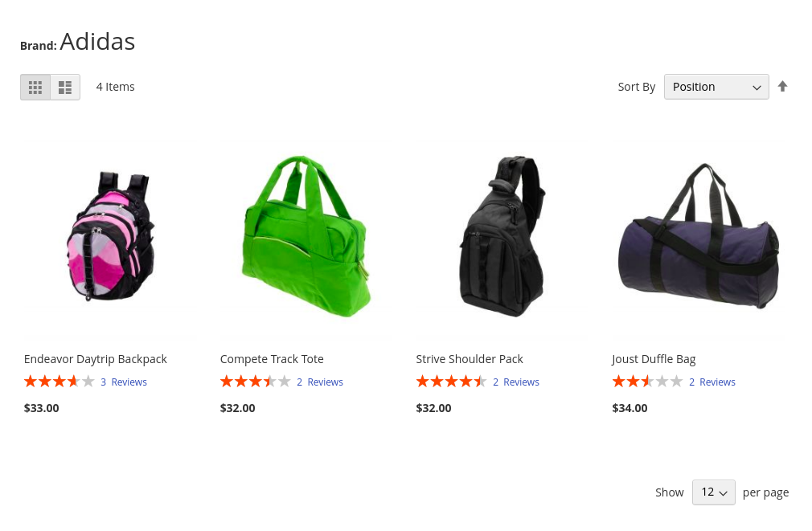Open the Sort By Position dropdown
Screen dimensions: 812x531
pyautogui.click(x=716, y=87)
